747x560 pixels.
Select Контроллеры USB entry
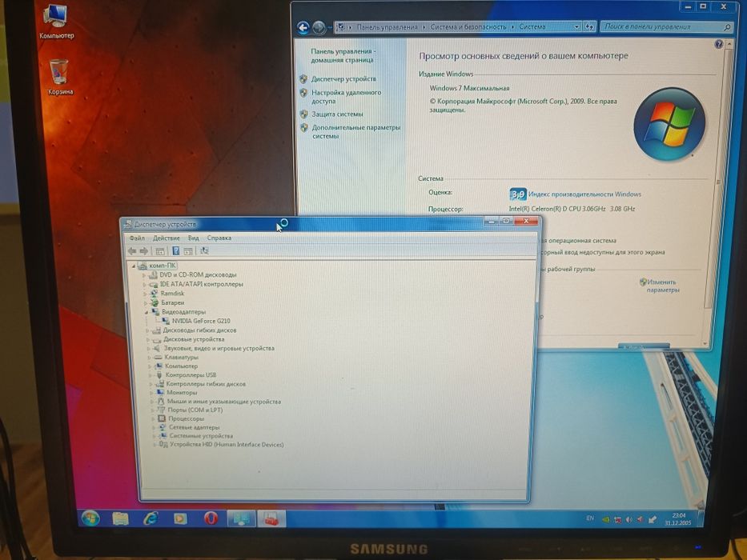point(191,374)
